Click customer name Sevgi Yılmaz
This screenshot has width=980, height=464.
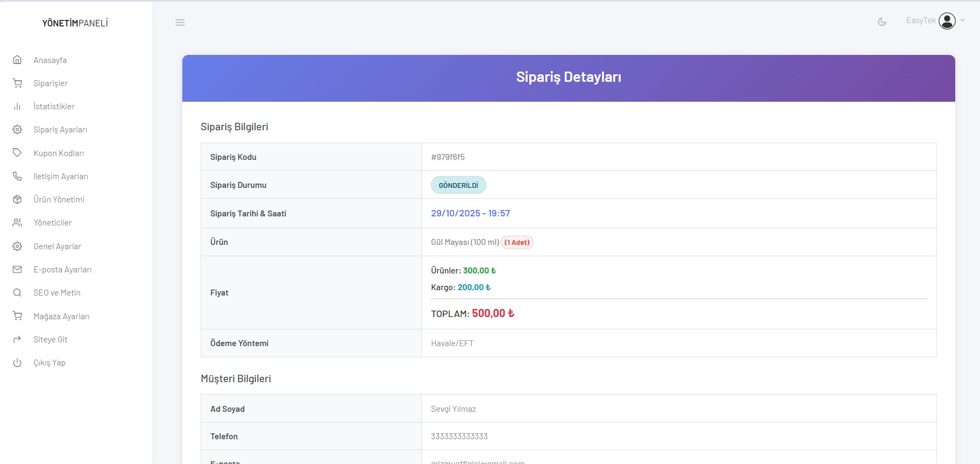[453, 409]
